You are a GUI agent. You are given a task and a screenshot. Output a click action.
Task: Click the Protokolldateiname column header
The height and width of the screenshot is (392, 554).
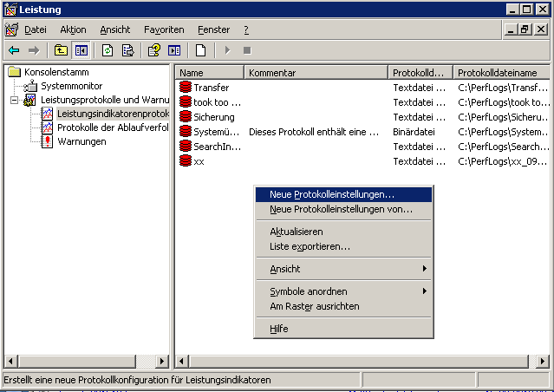[502, 73]
